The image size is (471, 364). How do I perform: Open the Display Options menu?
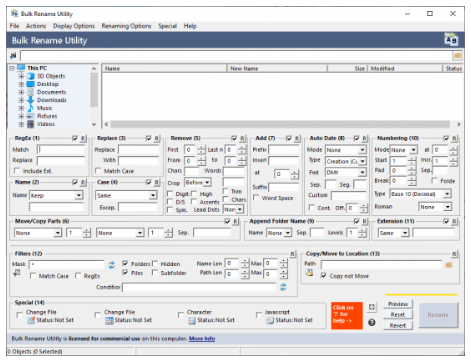[x=74, y=26]
